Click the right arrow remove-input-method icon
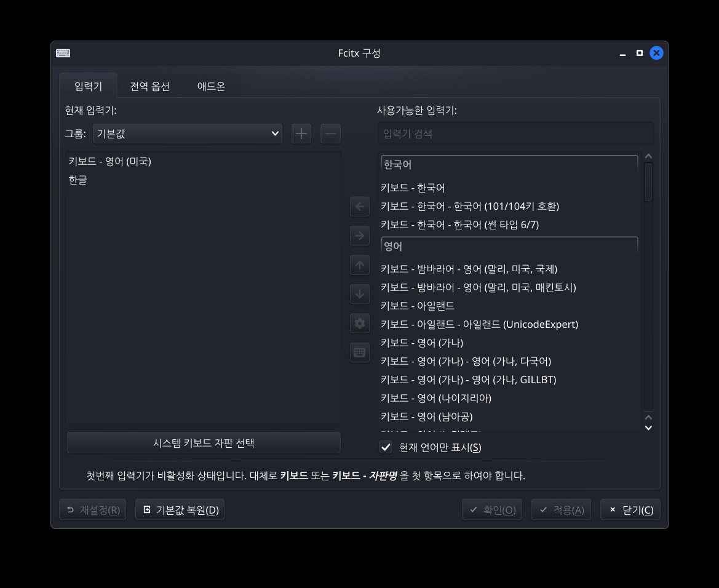 tap(359, 236)
